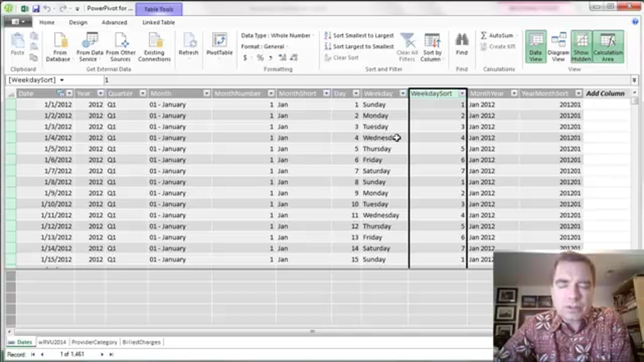Screen dimensions: 644x362
Task: Toggle Data View on
Action: point(535,47)
